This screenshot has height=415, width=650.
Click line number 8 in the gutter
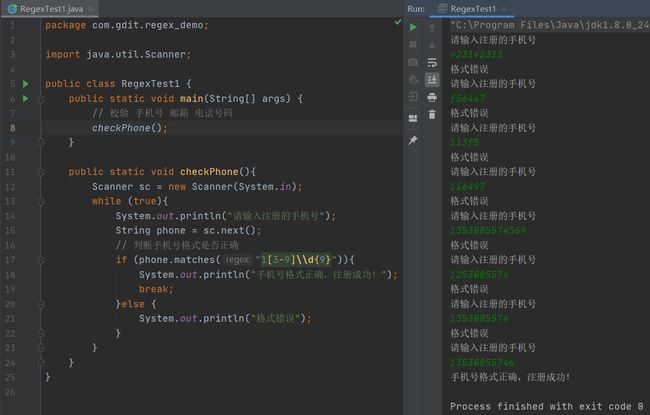click(x=12, y=128)
